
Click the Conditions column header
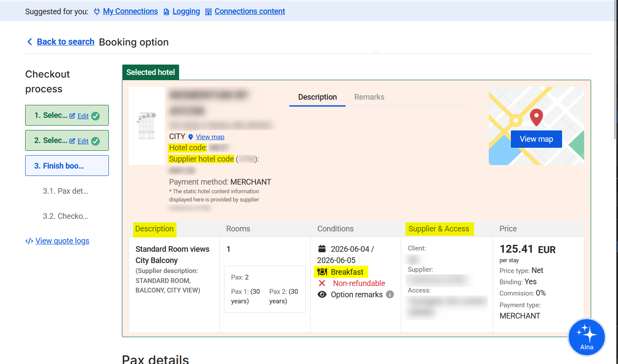click(x=335, y=229)
